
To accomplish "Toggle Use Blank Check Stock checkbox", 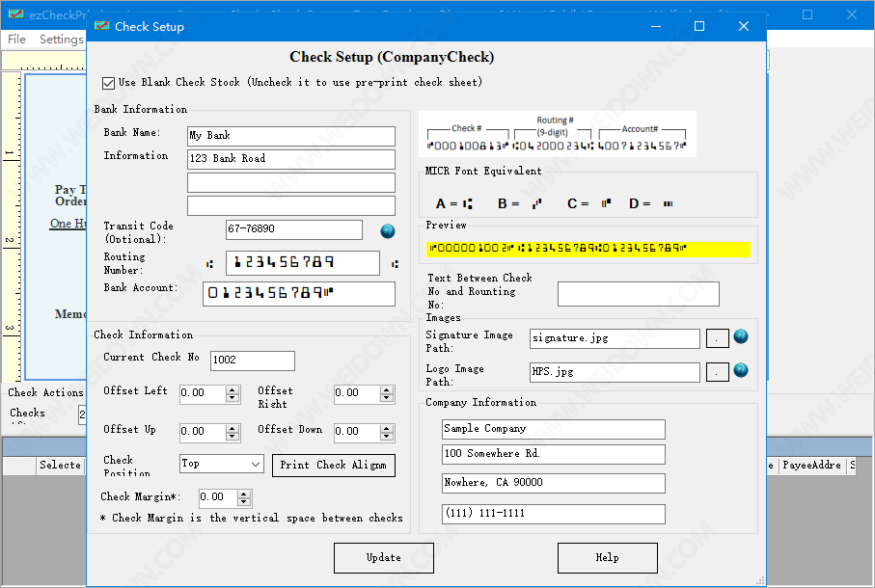I will tap(109, 83).
